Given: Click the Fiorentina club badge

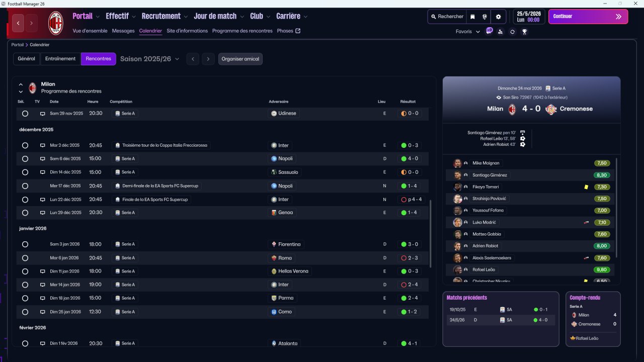Looking at the screenshot, I should [x=274, y=244].
